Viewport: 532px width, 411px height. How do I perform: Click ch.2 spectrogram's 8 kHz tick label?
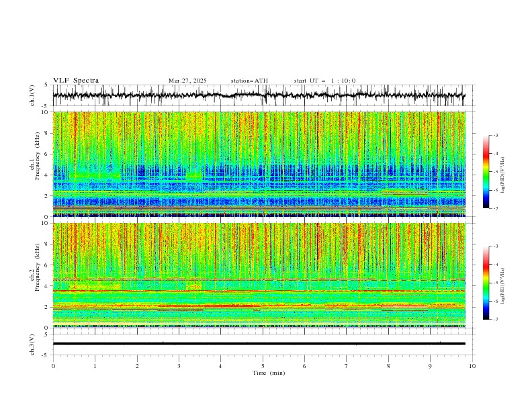tap(47, 244)
